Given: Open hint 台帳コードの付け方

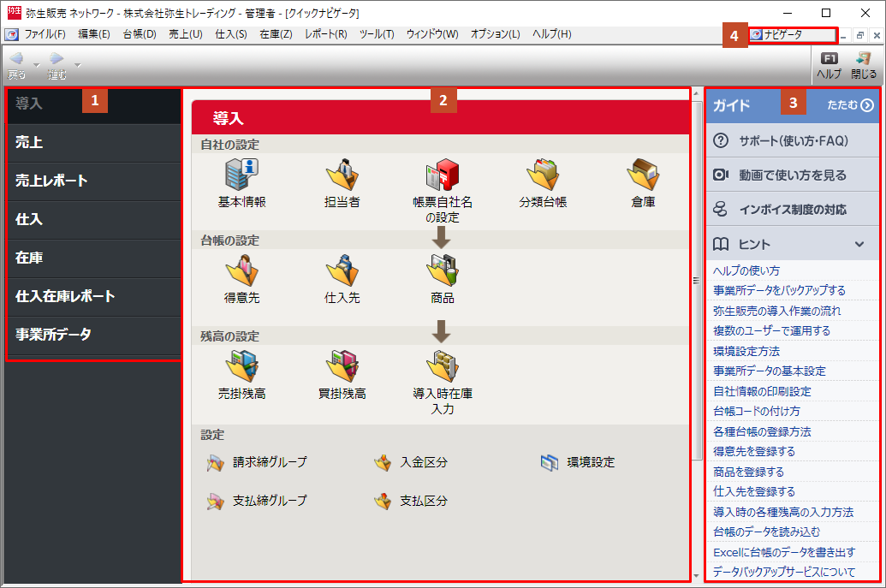Looking at the screenshot, I should (756, 411).
